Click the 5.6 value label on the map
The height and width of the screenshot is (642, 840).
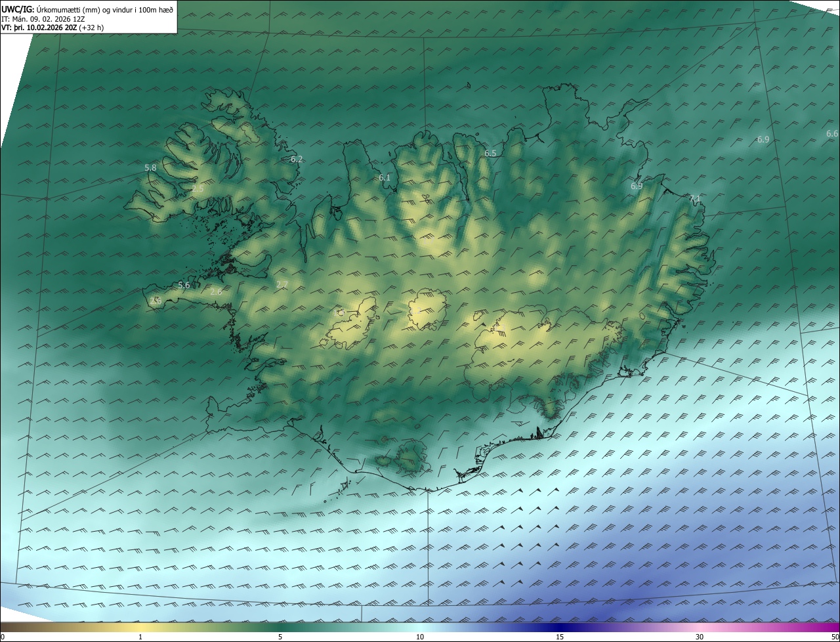click(184, 285)
